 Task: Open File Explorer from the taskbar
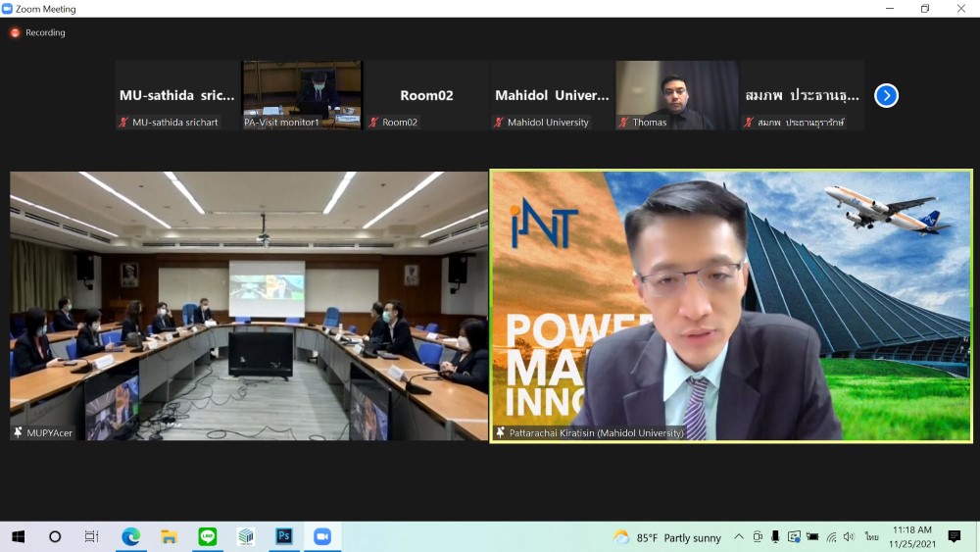tap(169, 536)
